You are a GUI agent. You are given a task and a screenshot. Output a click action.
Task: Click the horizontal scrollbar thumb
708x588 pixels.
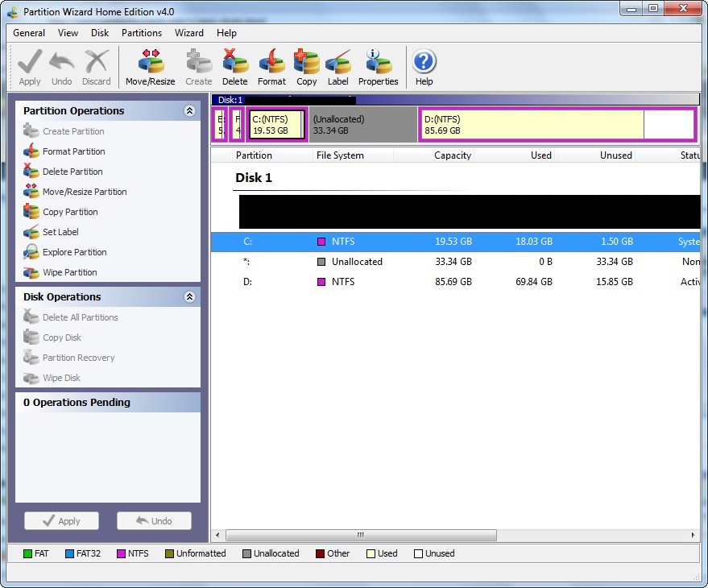(x=361, y=535)
